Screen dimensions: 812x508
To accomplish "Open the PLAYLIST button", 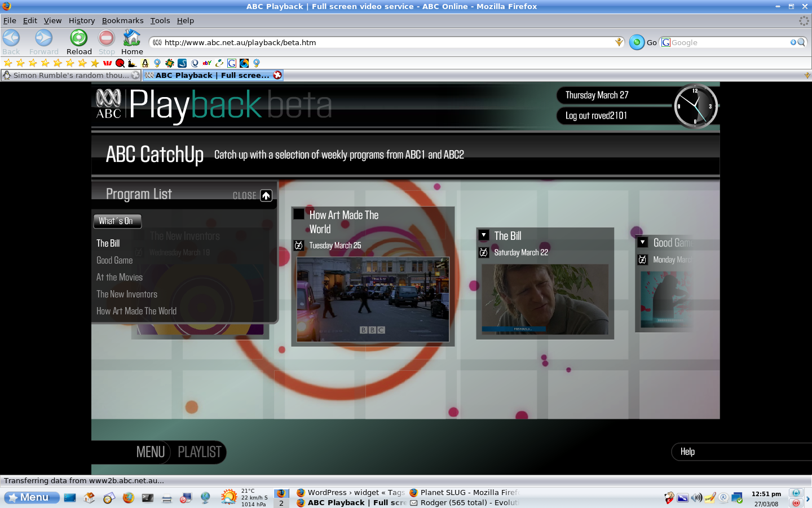I will 200,452.
